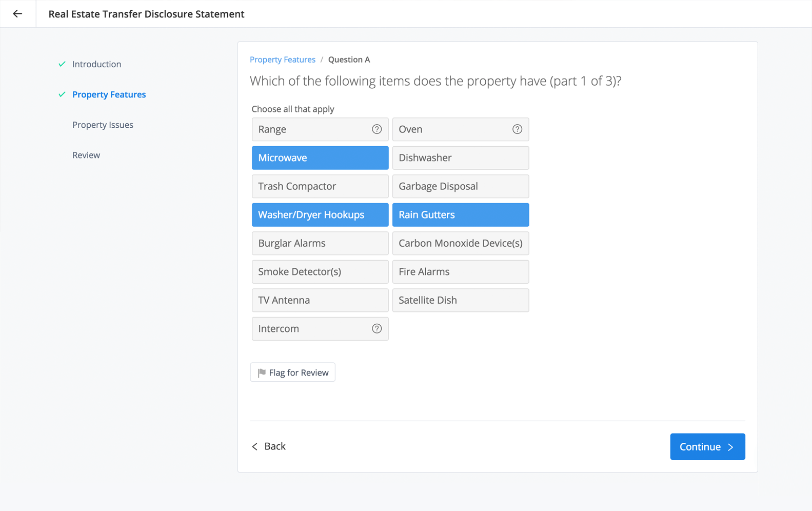Show the help tooltip for Intercom
This screenshot has height=511, width=812.
tap(377, 329)
